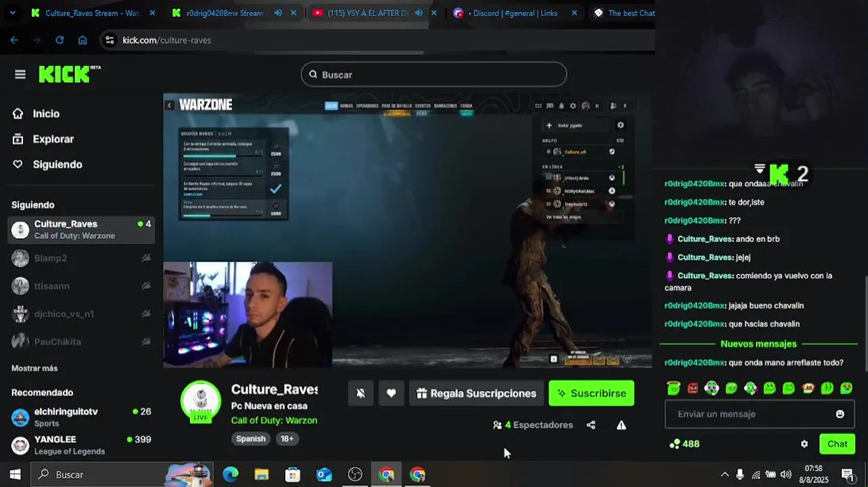868x487 pixels.
Task: Click the Spanish language tag
Action: coord(251,438)
